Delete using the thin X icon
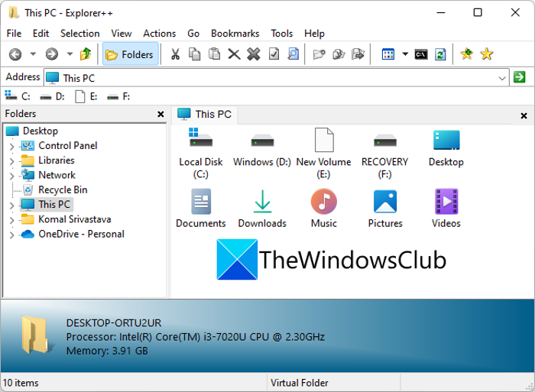 coord(234,54)
